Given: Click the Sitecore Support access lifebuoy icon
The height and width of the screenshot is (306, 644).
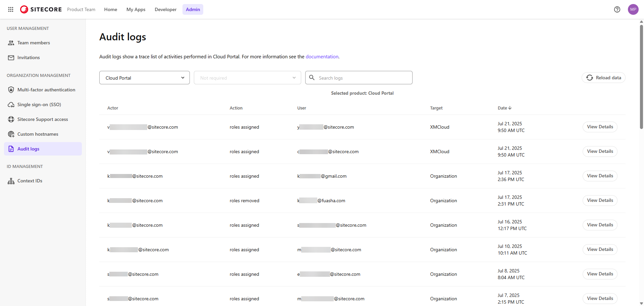Looking at the screenshot, I should click(x=11, y=119).
